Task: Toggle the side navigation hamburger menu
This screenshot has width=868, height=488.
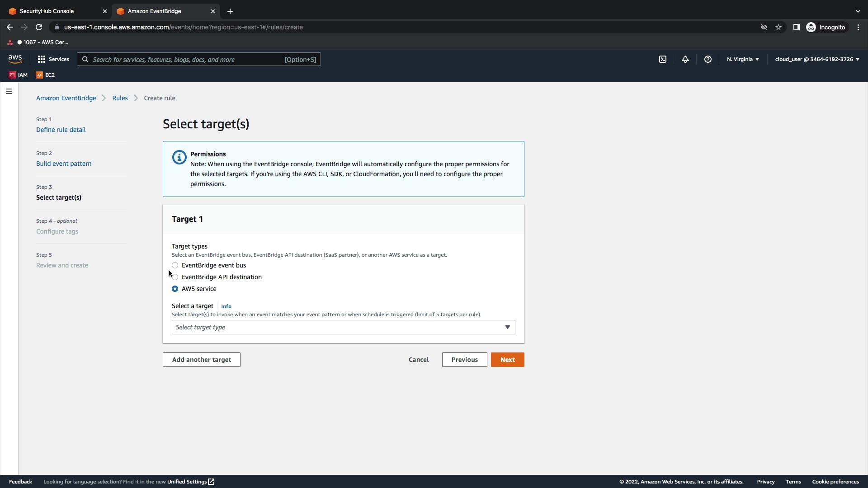Action: pos(9,91)
